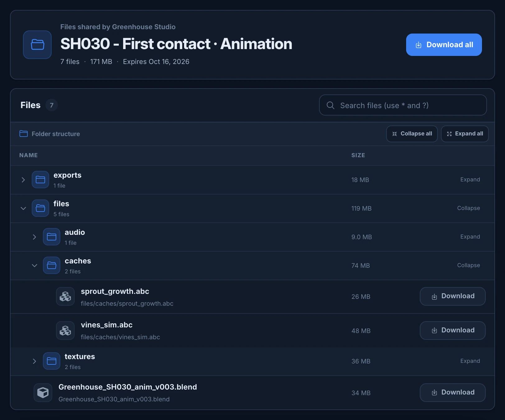The height and width of the screenshot is (420, 505).
Task: Click the Download all button
Action: pos(444,45)
